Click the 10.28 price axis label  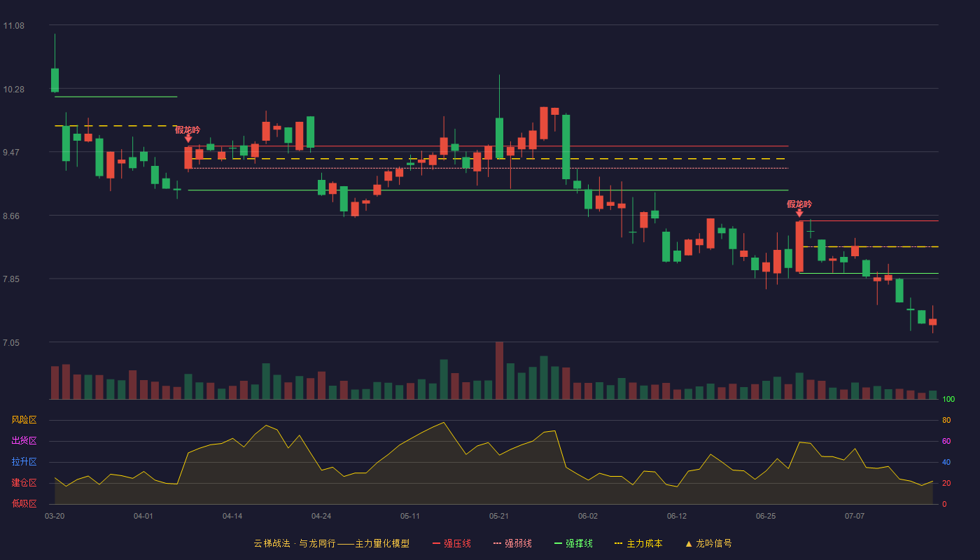pyautogui.click(x=14, y=90)
